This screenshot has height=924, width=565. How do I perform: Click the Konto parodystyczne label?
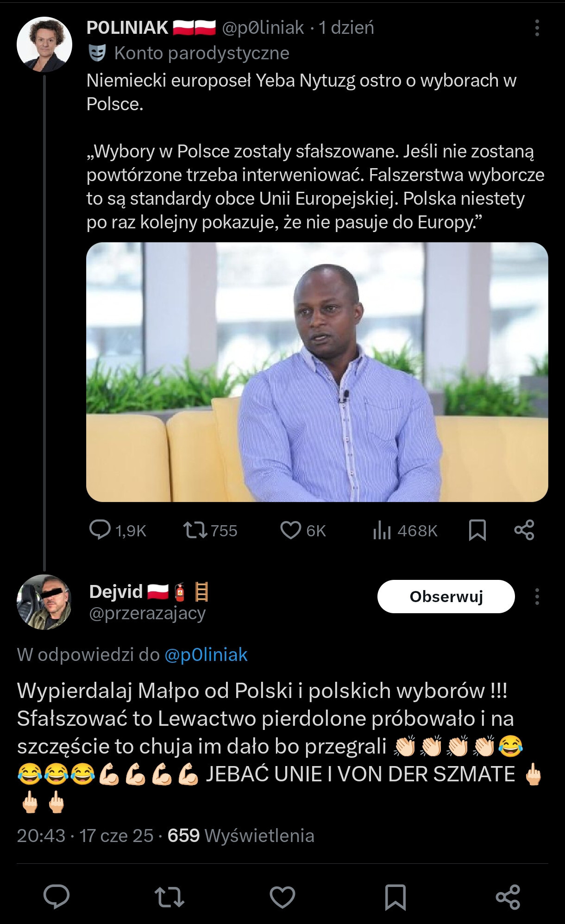click(201, 53)
